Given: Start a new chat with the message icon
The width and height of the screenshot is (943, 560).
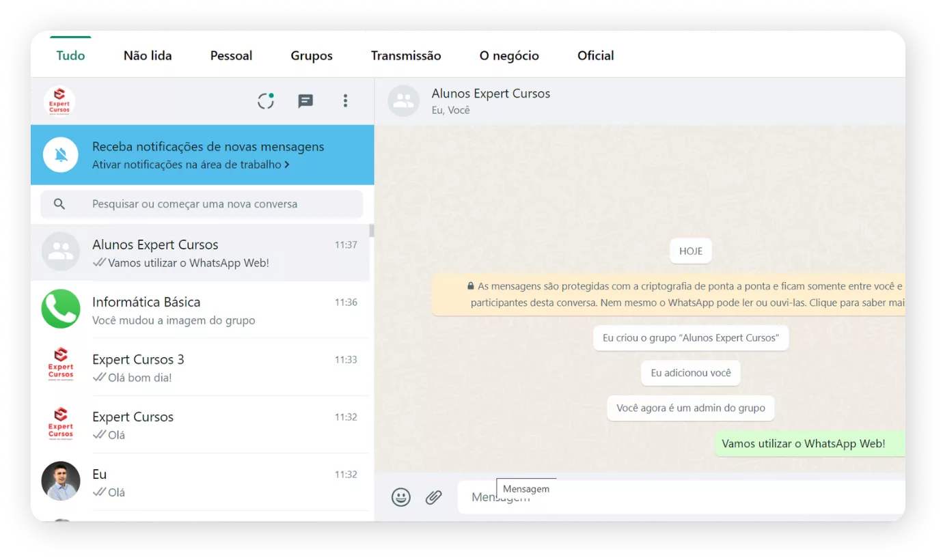Looking at the screenshot, I should 305,101.
